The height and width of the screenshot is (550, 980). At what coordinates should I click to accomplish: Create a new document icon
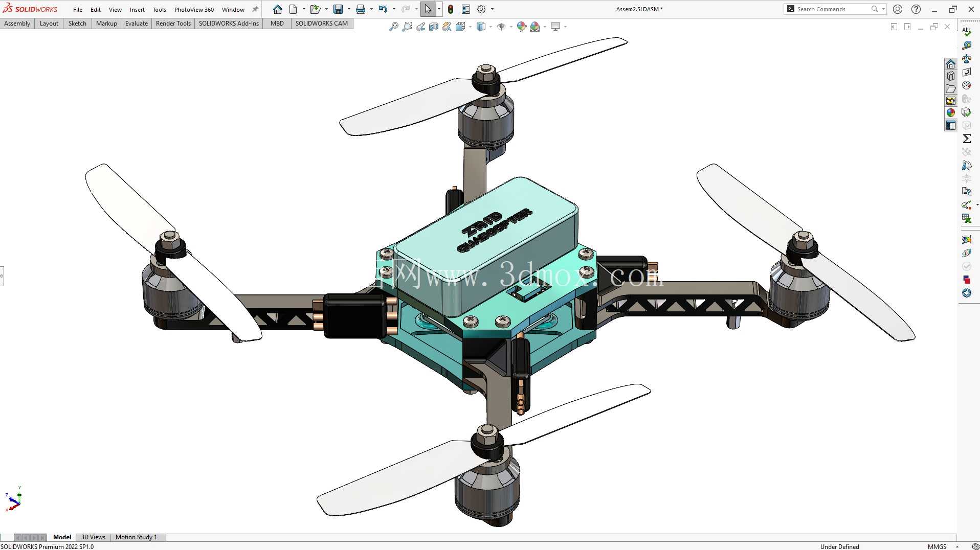point(293,9)
